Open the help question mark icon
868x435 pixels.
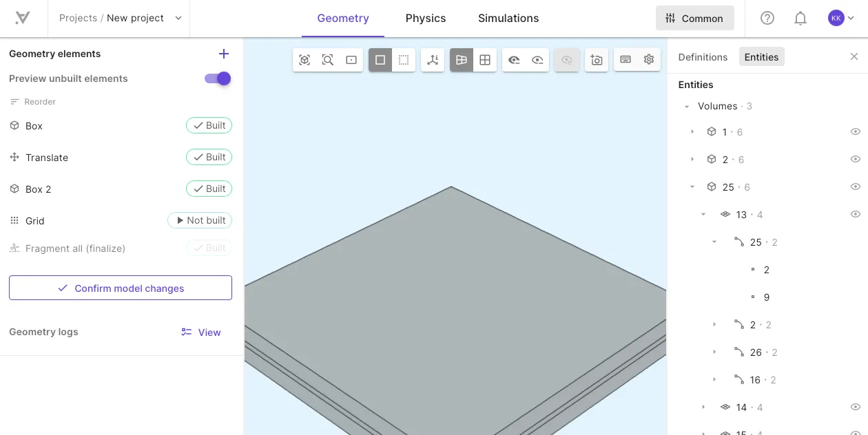pyautogui.click(x=767, y=19)
